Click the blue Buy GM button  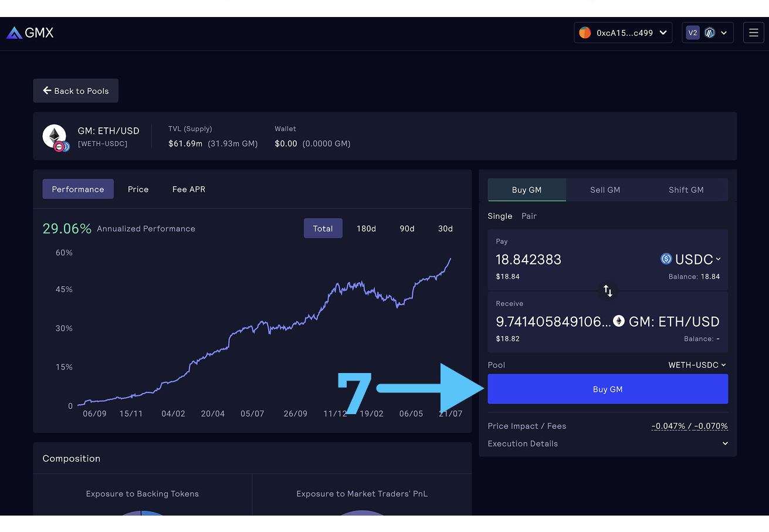click(608, 389)
